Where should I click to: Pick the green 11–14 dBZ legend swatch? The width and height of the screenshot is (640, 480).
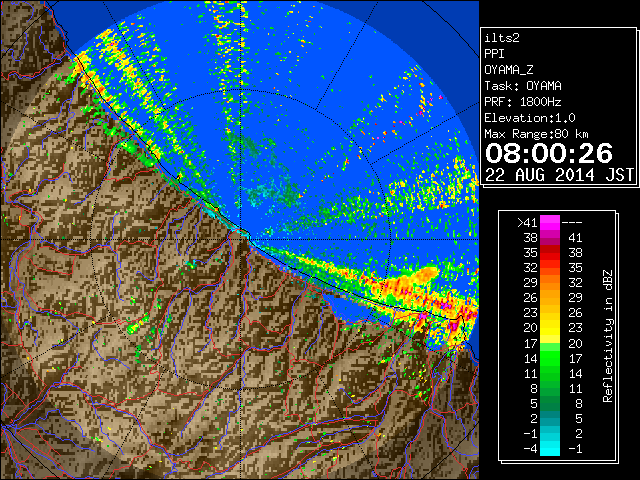549,373
